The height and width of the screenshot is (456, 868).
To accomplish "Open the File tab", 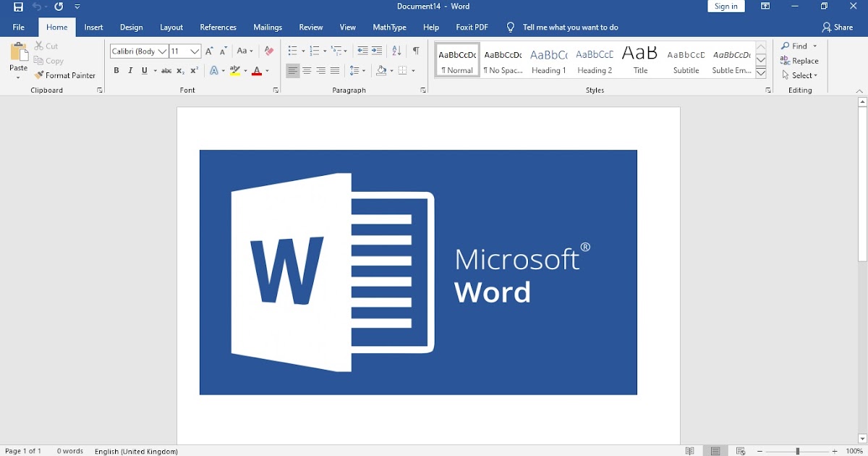I will (19, 28).
